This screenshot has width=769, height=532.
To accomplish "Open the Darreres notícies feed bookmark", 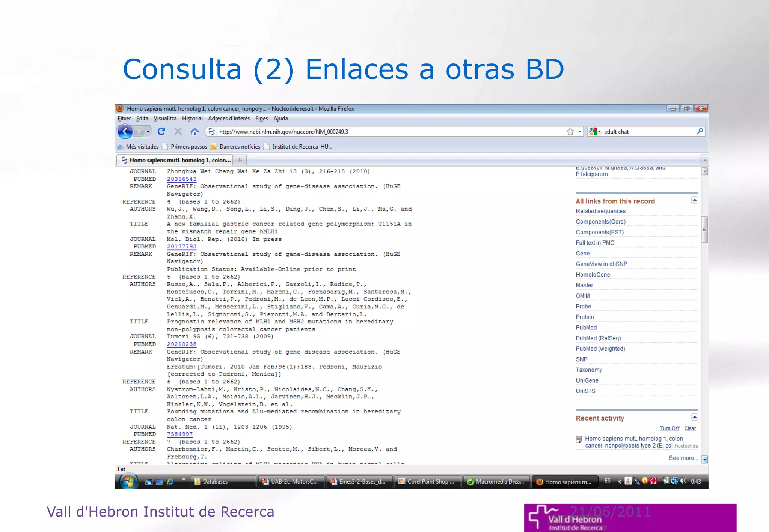I will pos(235,147).
